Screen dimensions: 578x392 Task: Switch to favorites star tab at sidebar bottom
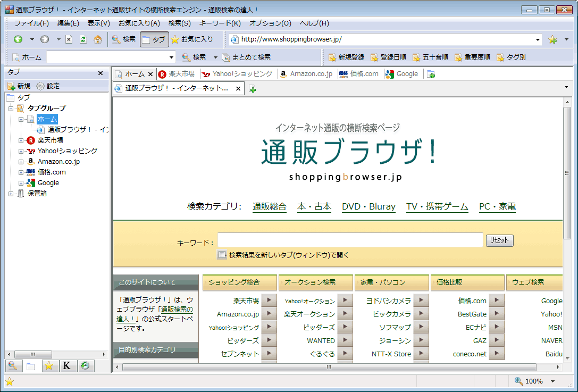click(x=49, y=365)
